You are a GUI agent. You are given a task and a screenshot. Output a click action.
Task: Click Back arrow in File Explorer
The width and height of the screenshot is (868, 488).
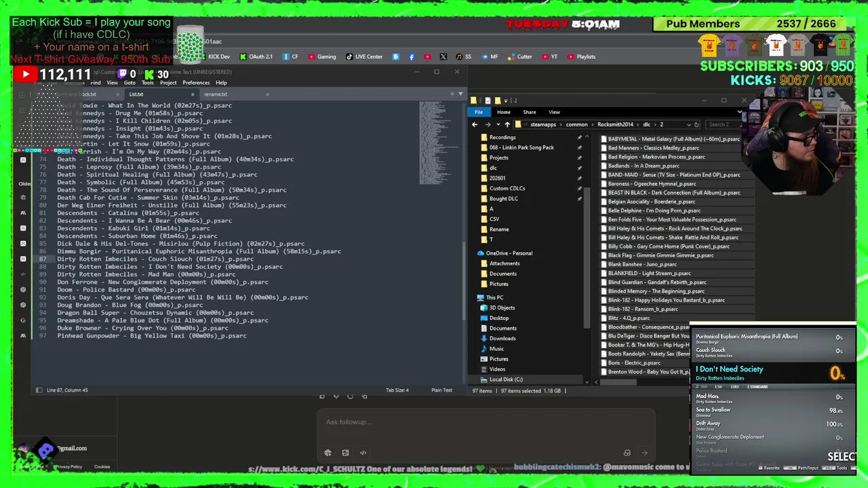[475, 125]
